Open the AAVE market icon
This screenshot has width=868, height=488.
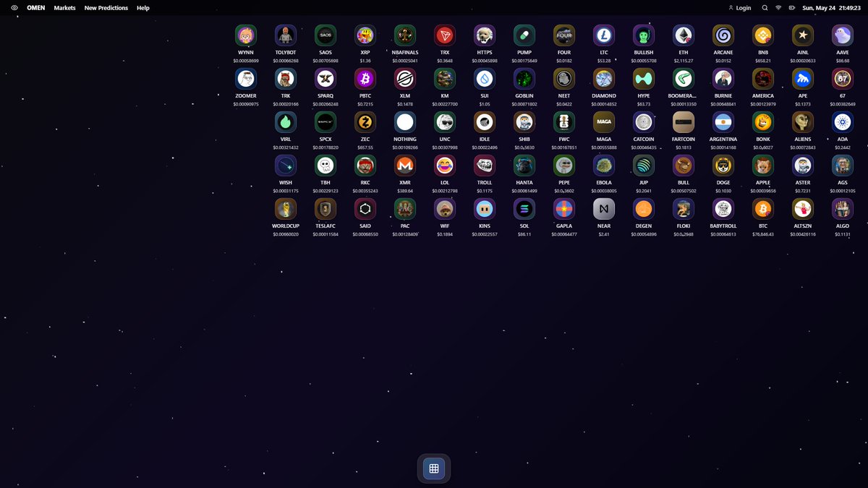click(x=843, y=35)
